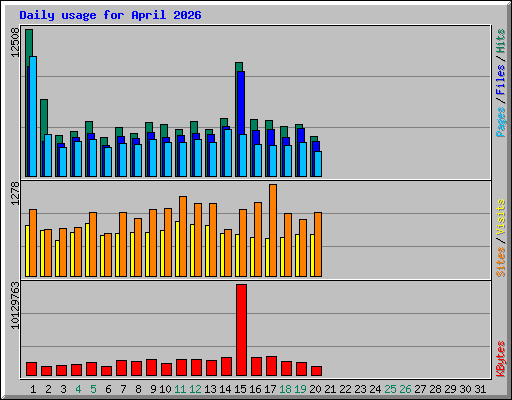Click the 12508 axis maximum label
The width and height of the screenshot is (512, 400).
click(15, 43)
